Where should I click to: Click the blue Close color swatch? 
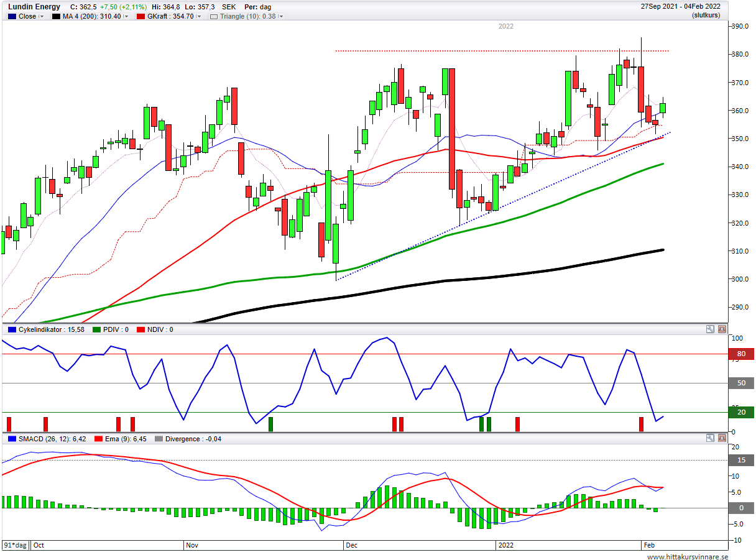click(12, 17)
